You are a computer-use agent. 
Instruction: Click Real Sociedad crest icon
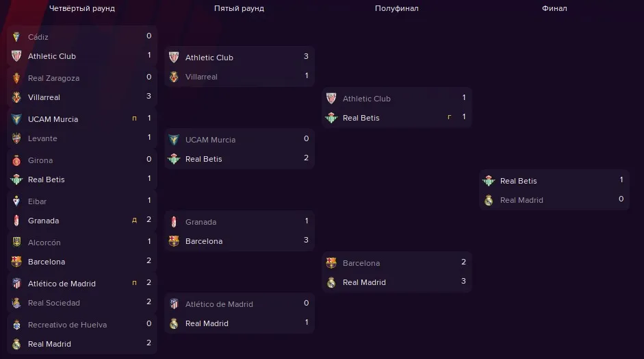tap(16, 303)
